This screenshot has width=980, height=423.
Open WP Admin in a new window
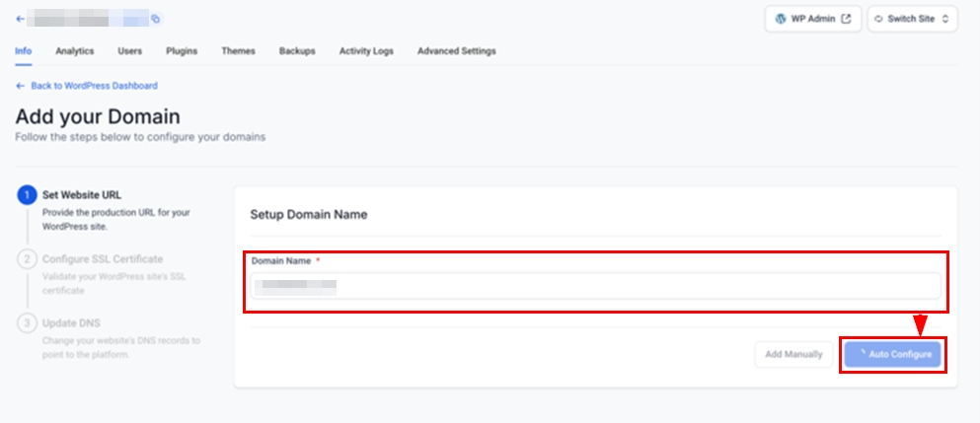813,19
